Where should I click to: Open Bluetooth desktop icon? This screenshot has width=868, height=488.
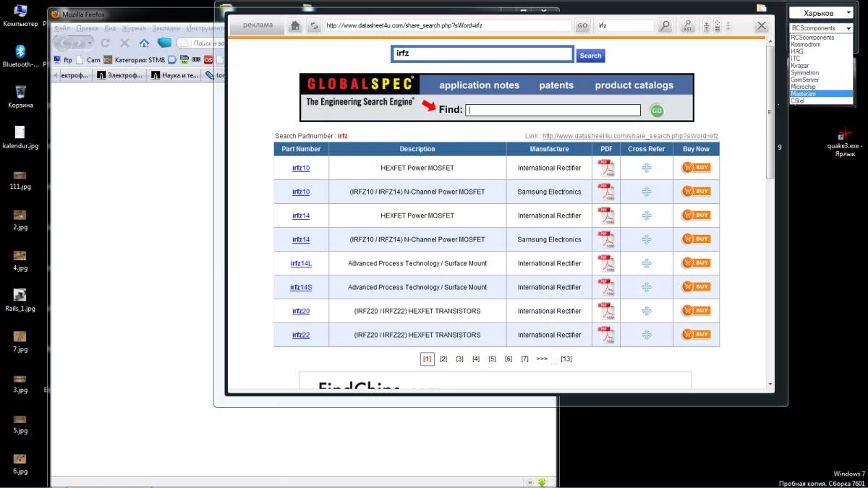tap(20, 56)
